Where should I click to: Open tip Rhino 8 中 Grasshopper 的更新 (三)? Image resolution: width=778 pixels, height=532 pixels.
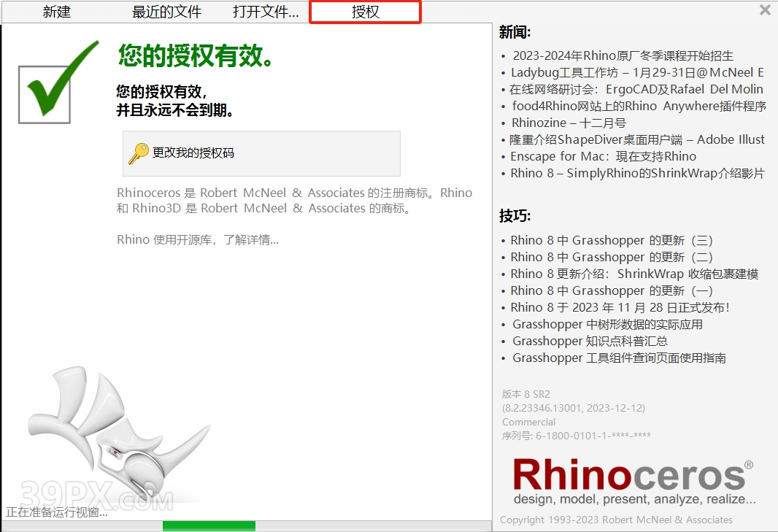[x=612, y=241]
